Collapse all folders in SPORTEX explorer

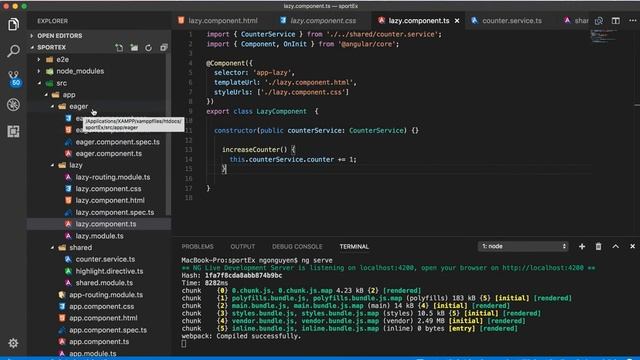(x=164, y=48)
